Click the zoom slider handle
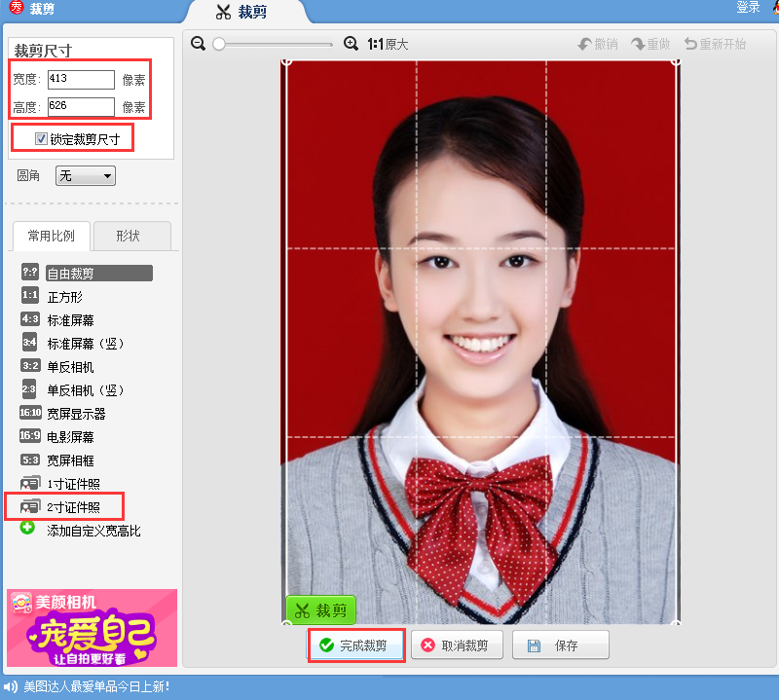Image resolution: width=779 pixels, height=700 pixels. click(x=219, y=44)
